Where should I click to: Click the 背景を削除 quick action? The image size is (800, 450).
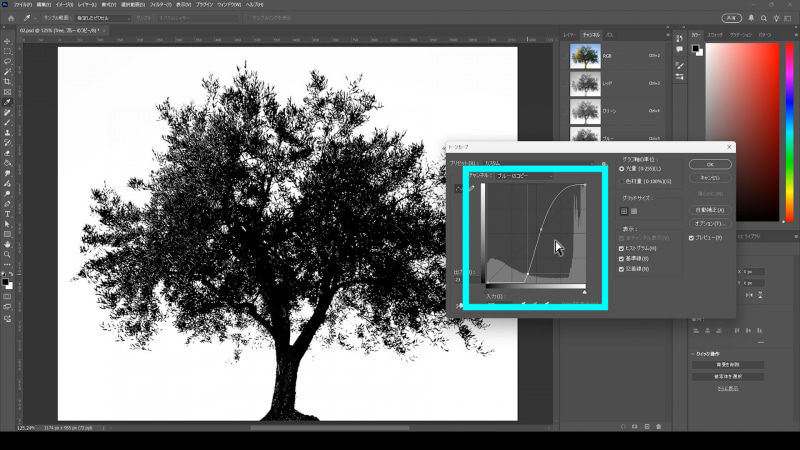pyautogui.click(x=728, y=365)
